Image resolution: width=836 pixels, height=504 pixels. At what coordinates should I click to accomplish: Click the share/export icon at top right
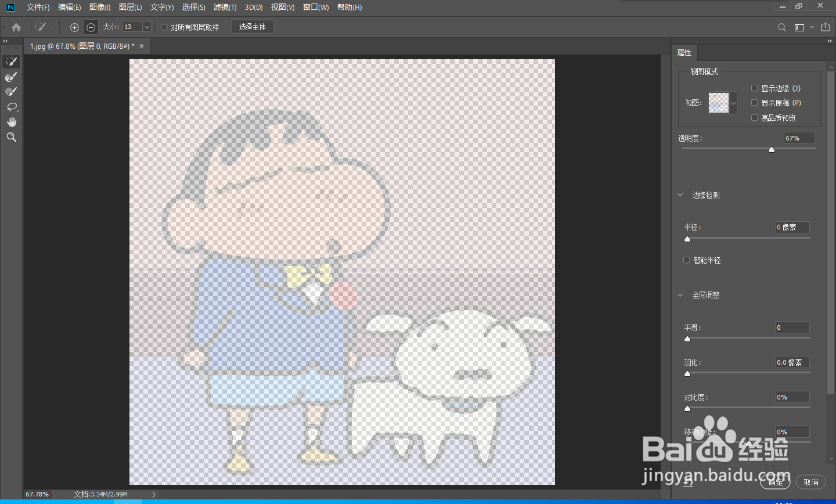point(826,27)
